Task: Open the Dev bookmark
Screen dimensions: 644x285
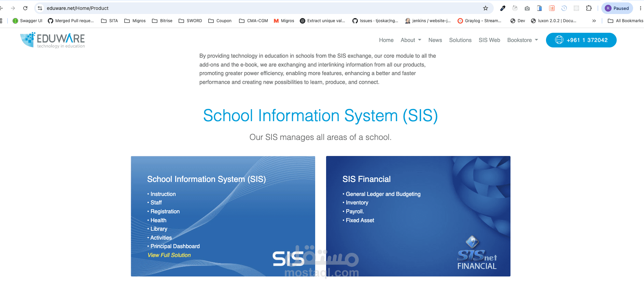Action: tap(518, 21)
